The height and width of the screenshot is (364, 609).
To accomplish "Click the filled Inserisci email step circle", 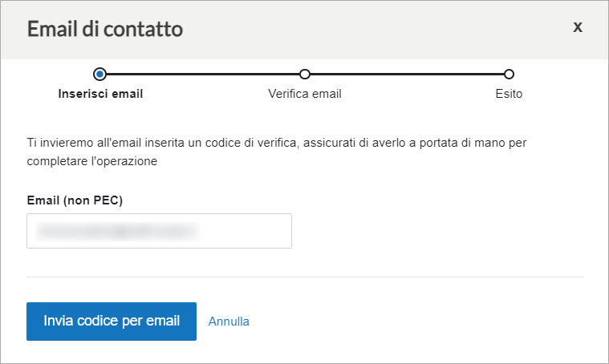I will click(x=99, y=74).
